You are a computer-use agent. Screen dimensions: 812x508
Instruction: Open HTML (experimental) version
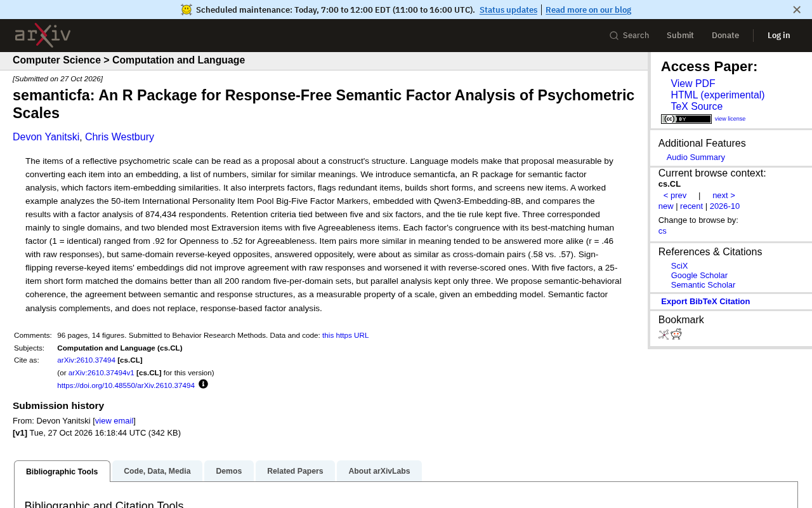click(x=717, y=95)
